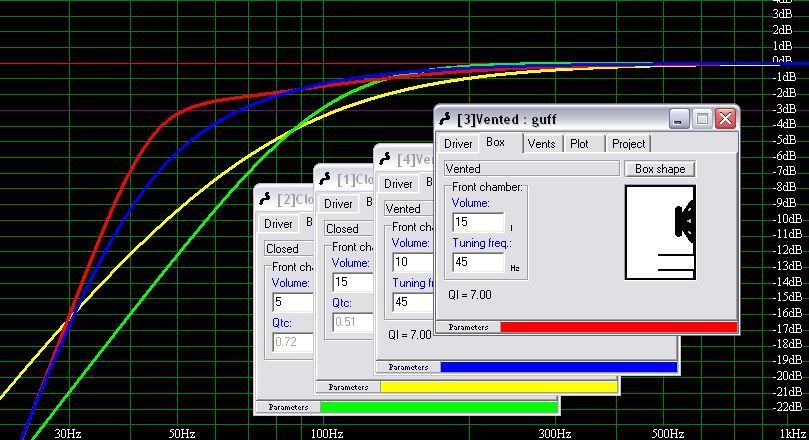Select the Box tab in [3]Vented window
This screenshot has width=809, height=440.
[495, 142]
